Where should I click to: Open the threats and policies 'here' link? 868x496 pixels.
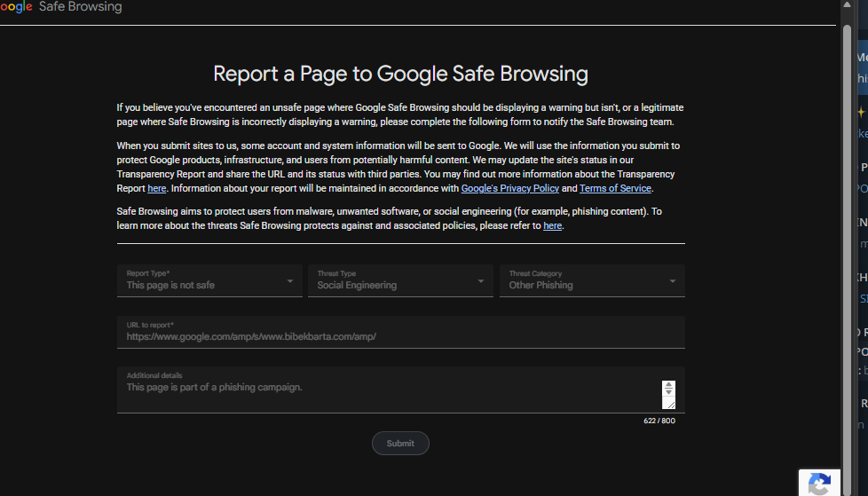(552, 226)
